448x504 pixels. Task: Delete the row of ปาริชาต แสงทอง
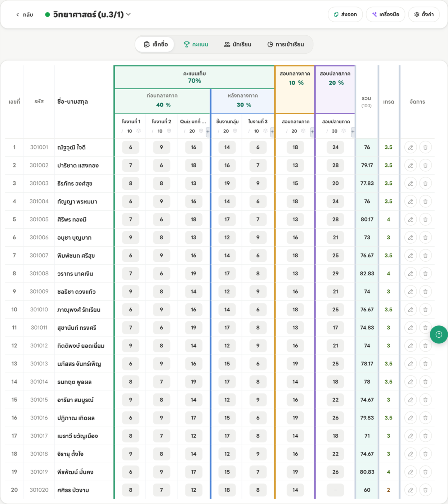(x=425, y=165)
